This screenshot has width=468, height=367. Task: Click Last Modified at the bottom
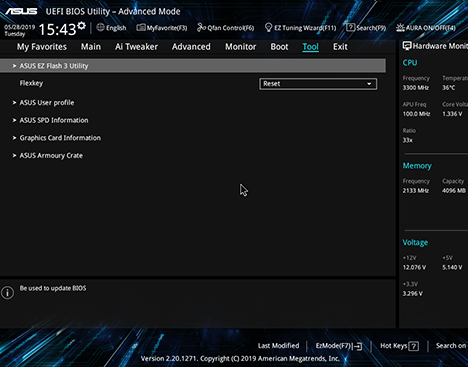pos(278,346)
